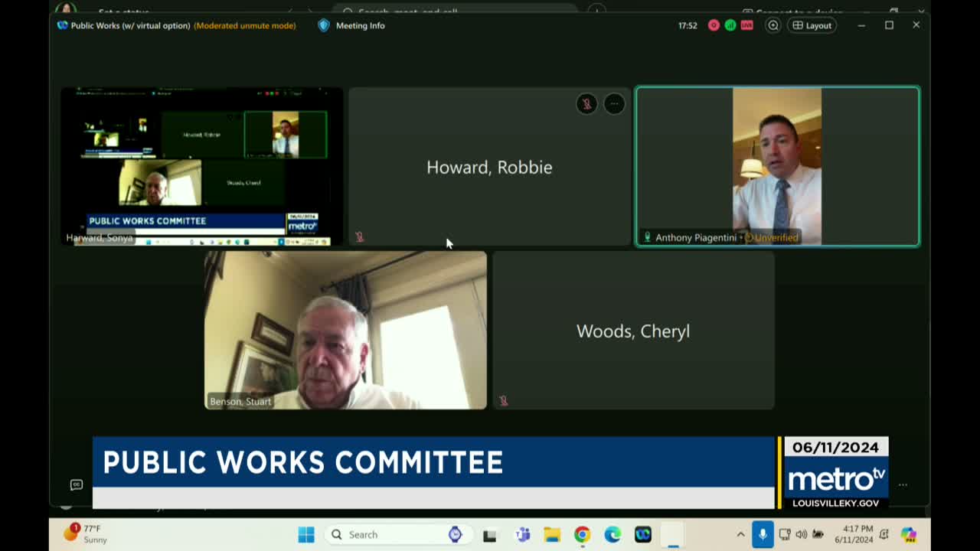980x551 pixels.
Task: Click the Unverified label on Piagentini tile
Action: (772, 237)
